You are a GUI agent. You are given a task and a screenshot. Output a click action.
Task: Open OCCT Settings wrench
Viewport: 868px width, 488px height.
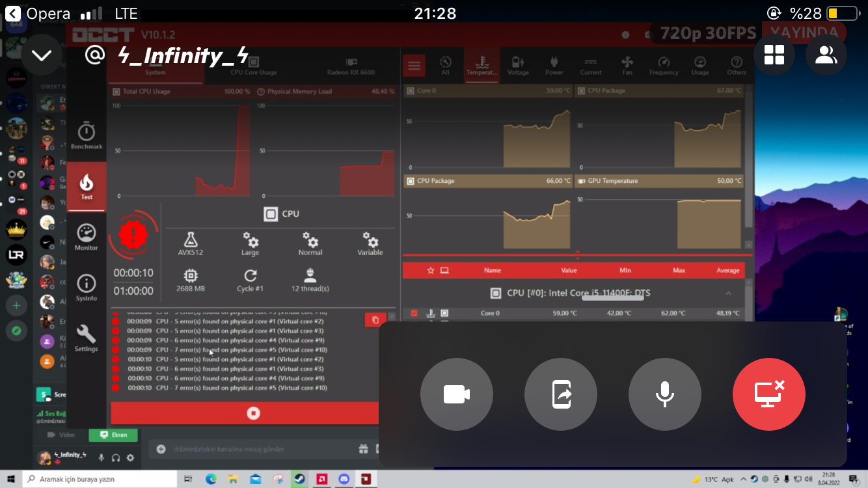coord(87,338)
